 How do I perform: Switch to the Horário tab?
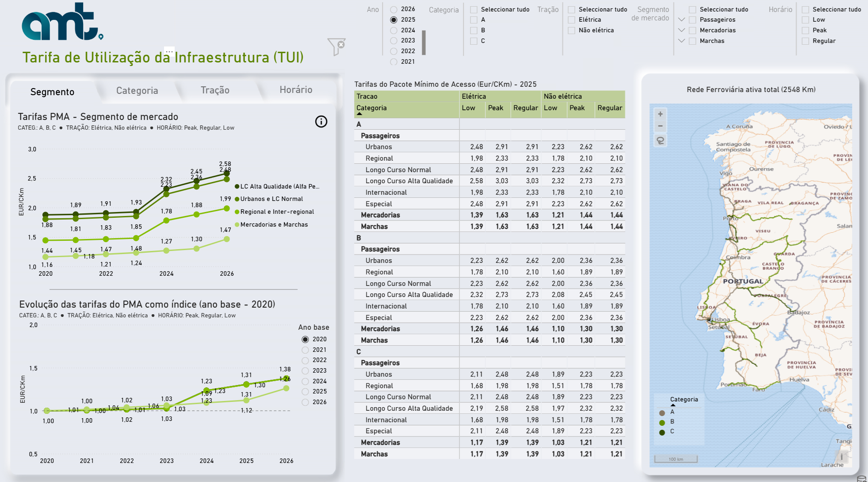coord(296,90)
